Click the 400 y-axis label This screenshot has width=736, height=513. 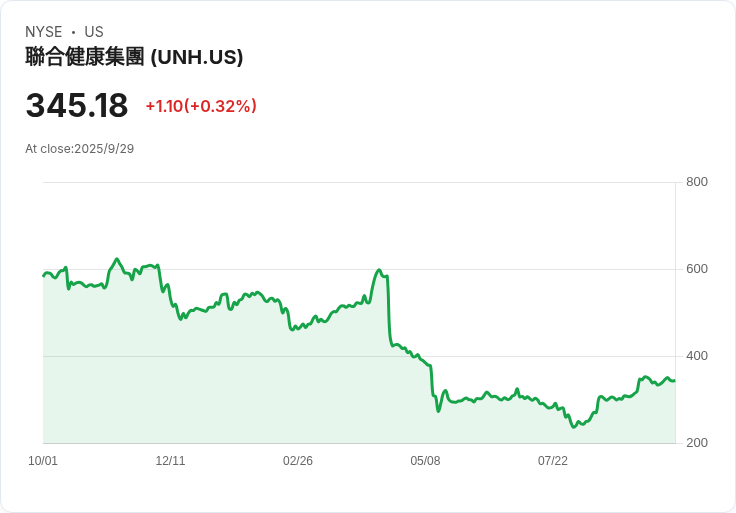point(696,356)
